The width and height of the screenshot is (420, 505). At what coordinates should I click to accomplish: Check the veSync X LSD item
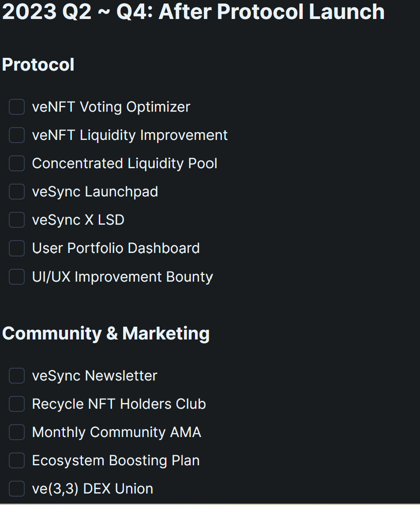pyautogui.click(x=17, y=220)
